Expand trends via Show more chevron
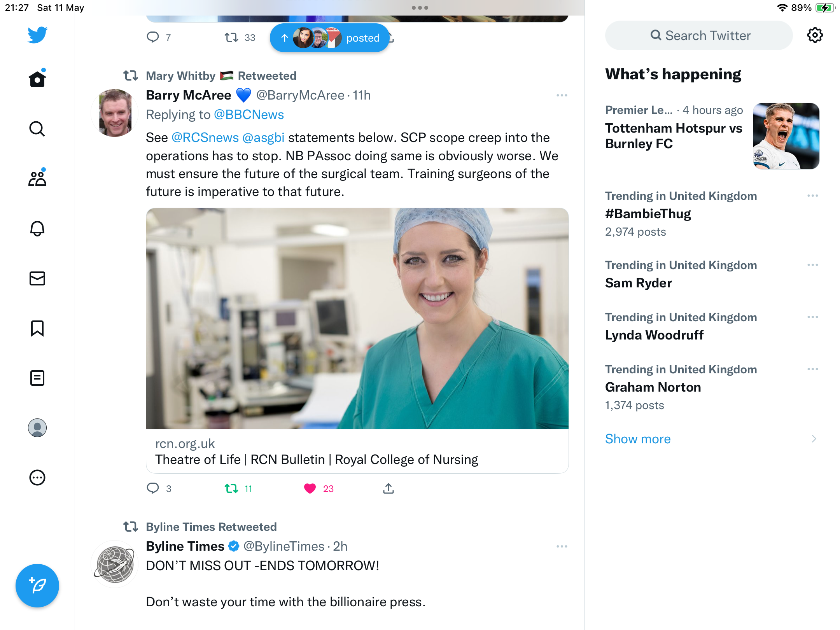Viewport: 840px width, 630px height. [814, 439]
